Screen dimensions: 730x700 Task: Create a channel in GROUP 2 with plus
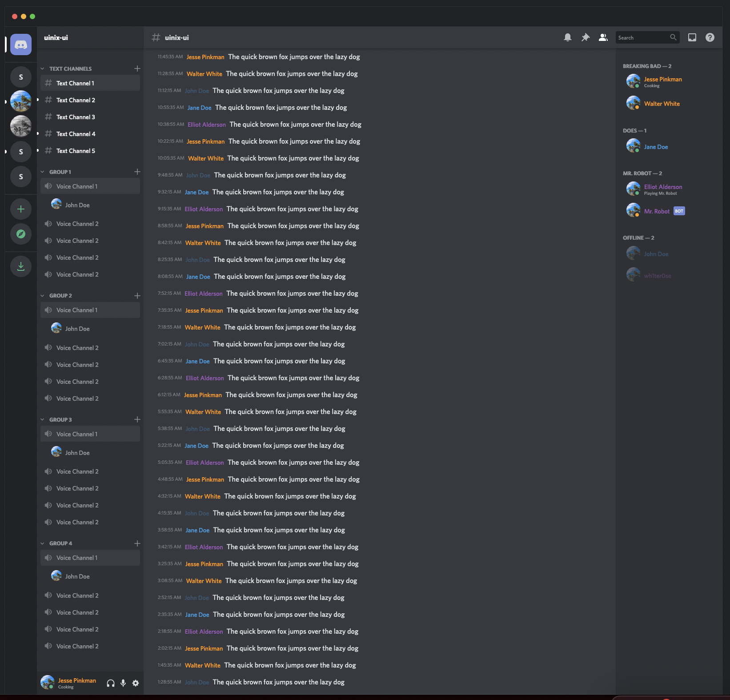point(137,296)
